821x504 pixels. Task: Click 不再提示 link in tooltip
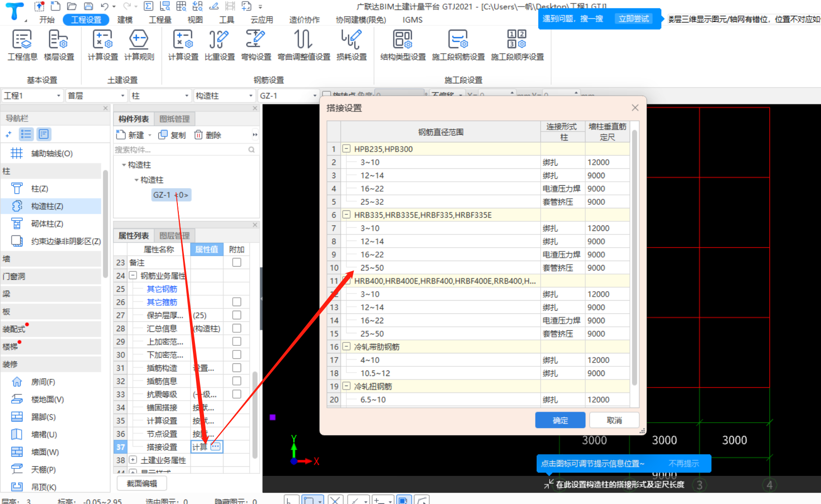coord(683,463)
